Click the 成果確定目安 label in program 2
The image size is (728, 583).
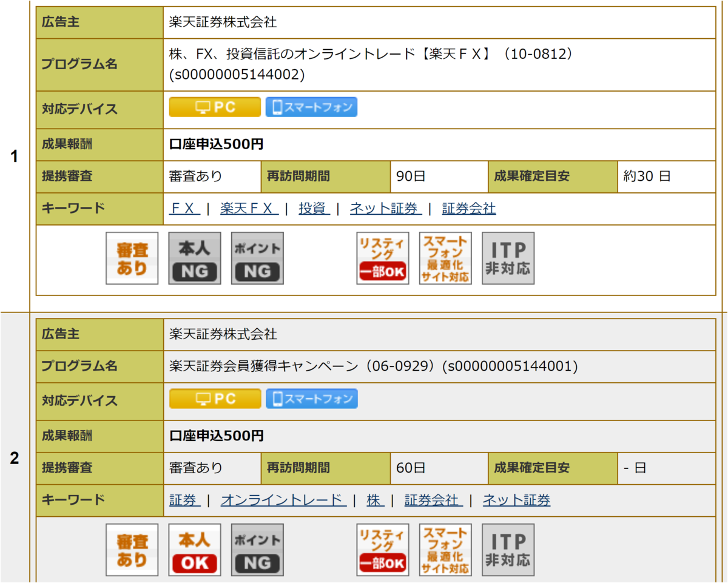tap(532, 468)
